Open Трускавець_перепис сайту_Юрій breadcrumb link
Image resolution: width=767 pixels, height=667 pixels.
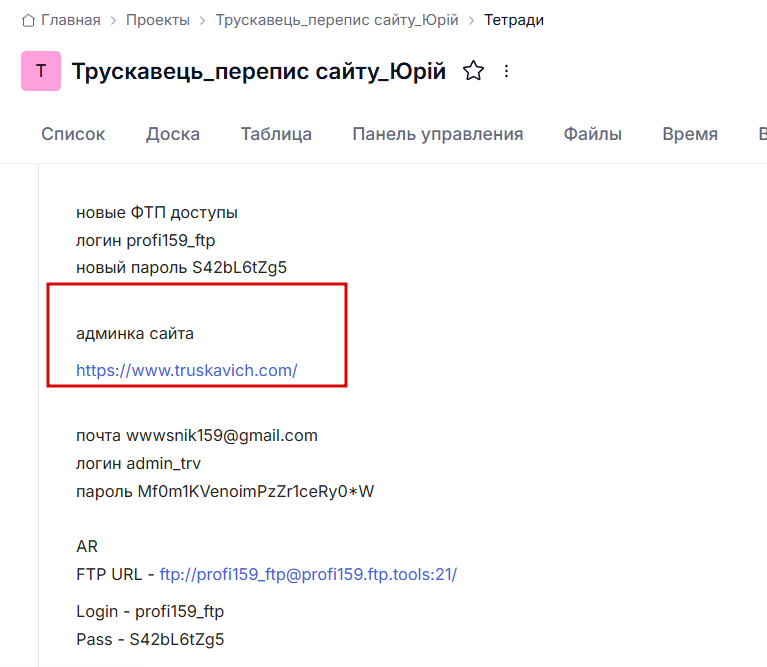[337, 20]
